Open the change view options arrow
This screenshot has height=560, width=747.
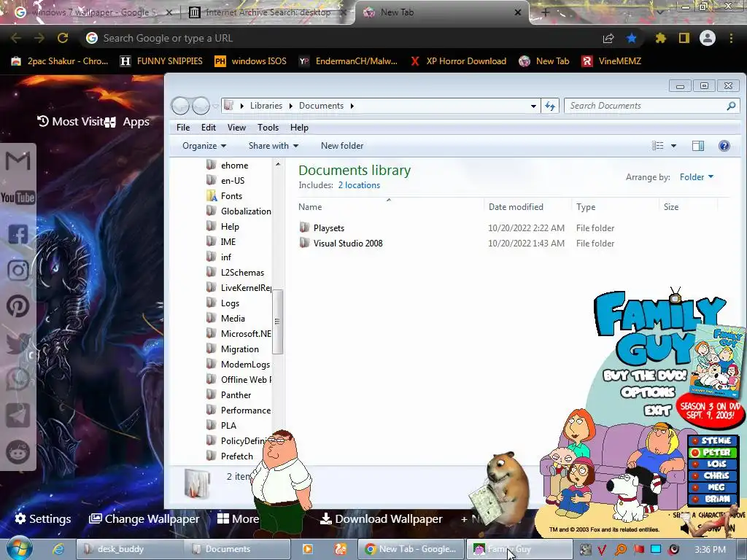tap(673, 146)
